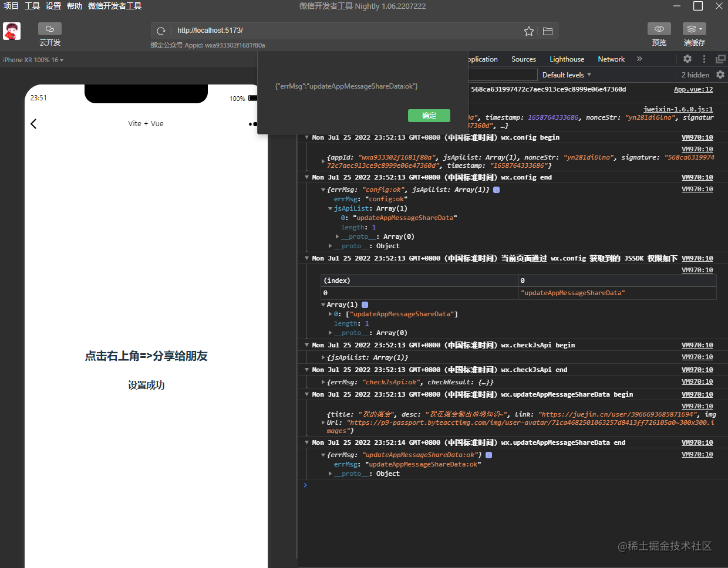
Task: Open the Default levels dropdown
Action: click(x=567, y=75)
